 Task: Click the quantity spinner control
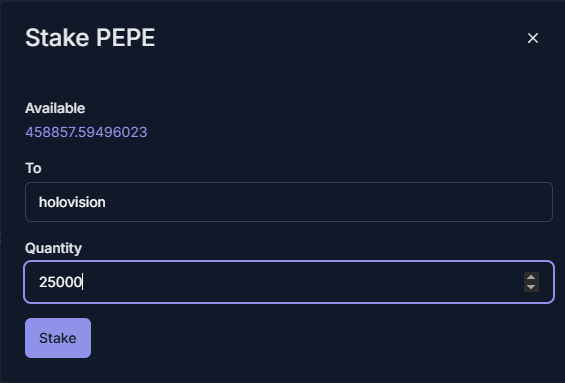pyautogui.click(x=531, y=282)
